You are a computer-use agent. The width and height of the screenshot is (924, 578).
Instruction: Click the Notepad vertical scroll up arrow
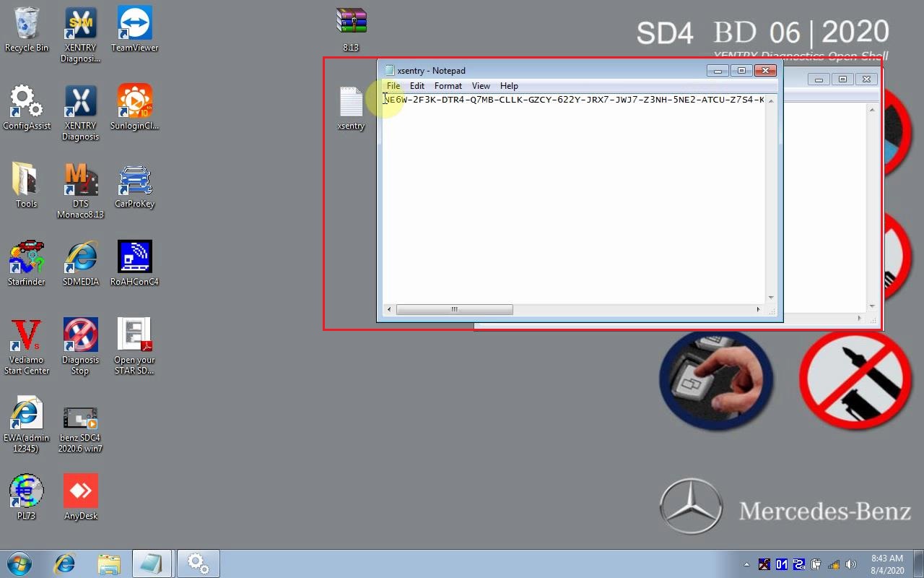pyautogui.click(x=771, y=100)
